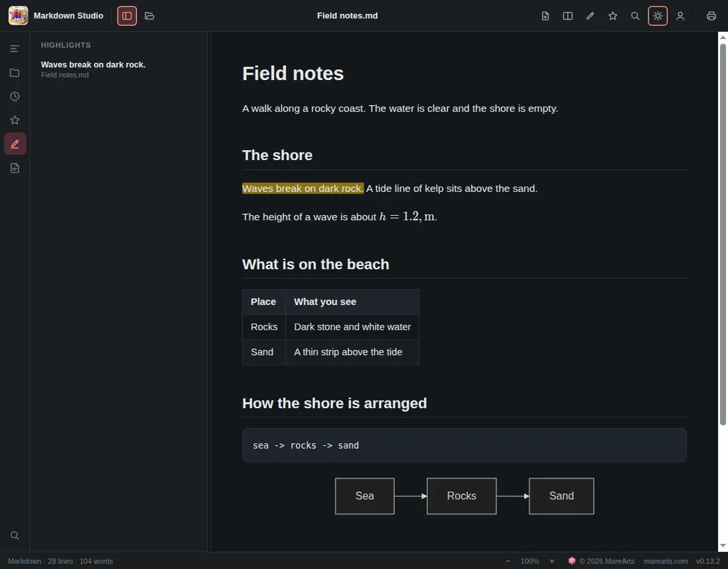Zoom in with the plus button
This screenshot has height=569, width=728.
(551, 561)
